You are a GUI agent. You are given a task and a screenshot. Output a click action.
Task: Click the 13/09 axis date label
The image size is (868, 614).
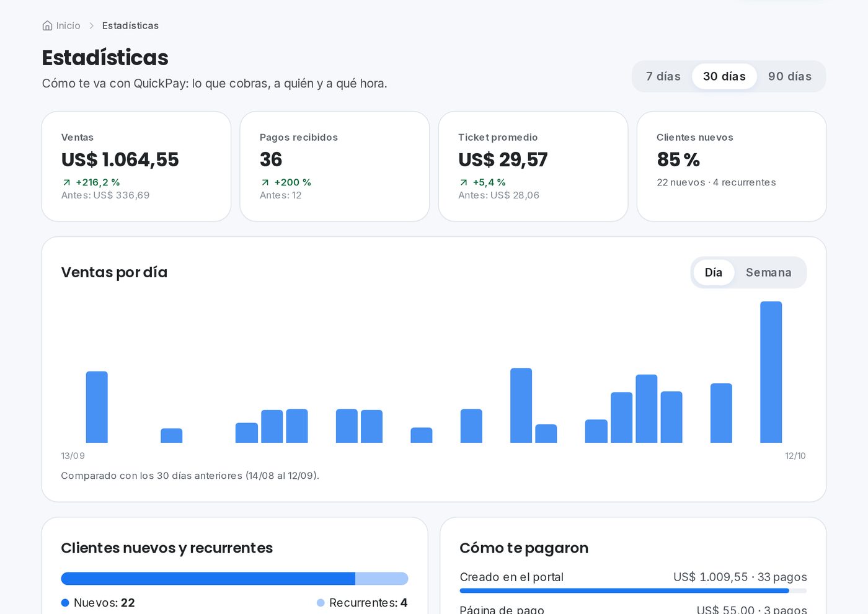click(x=73, y=456)
